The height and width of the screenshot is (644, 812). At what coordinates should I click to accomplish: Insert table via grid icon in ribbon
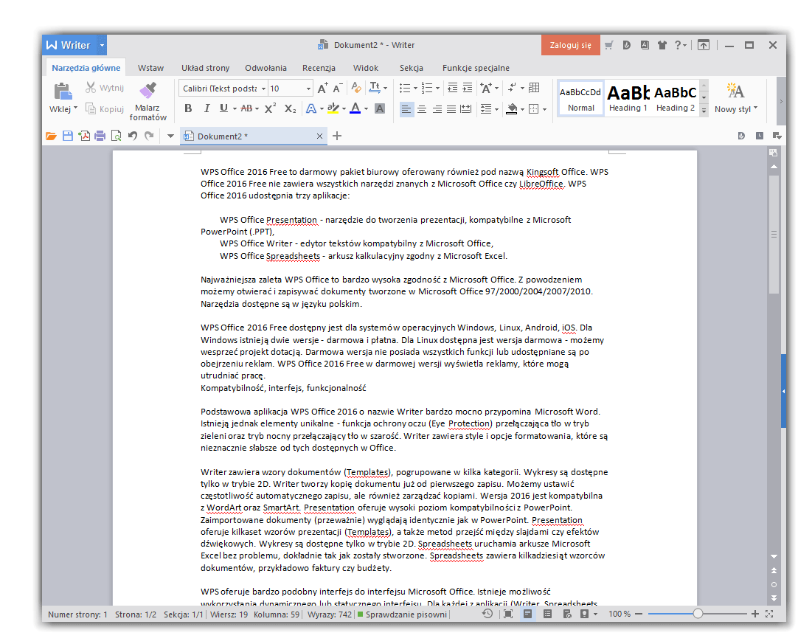534,88
